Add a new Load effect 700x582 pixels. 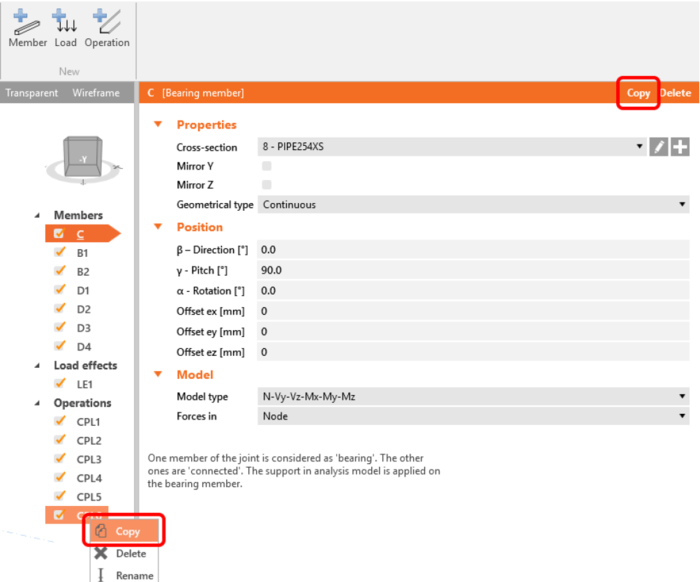pyautogui.click(x=66, y=29)
